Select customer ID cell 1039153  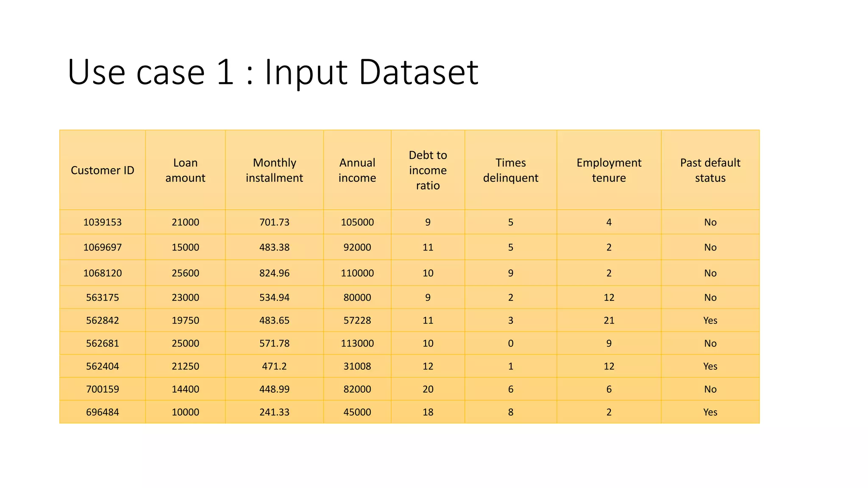103,222
